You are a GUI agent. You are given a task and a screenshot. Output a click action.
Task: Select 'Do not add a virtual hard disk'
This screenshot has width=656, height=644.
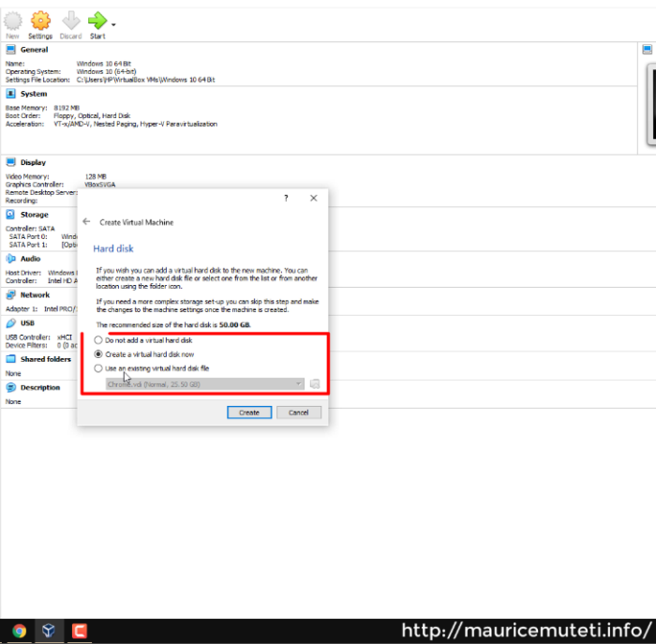pyautogui.click(x=144, y=340)
